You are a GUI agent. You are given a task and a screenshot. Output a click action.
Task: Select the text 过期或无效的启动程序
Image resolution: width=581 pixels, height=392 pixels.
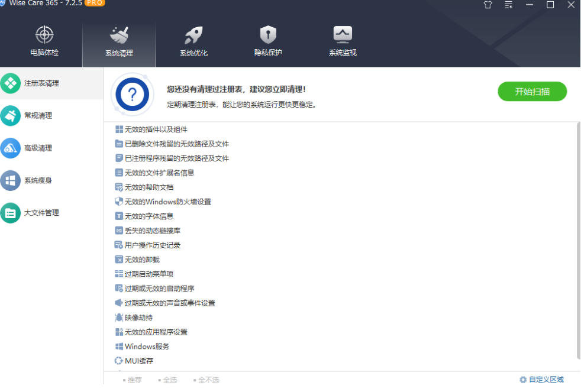coord(159,289)
